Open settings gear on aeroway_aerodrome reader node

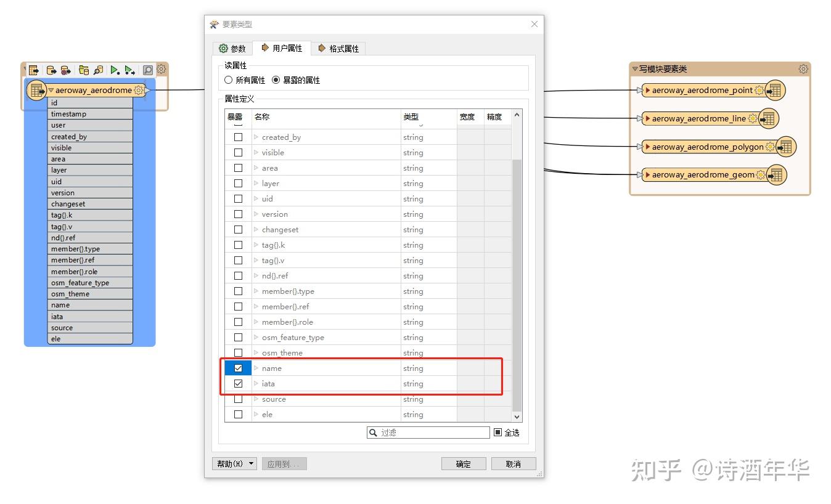tap(138, 90)
